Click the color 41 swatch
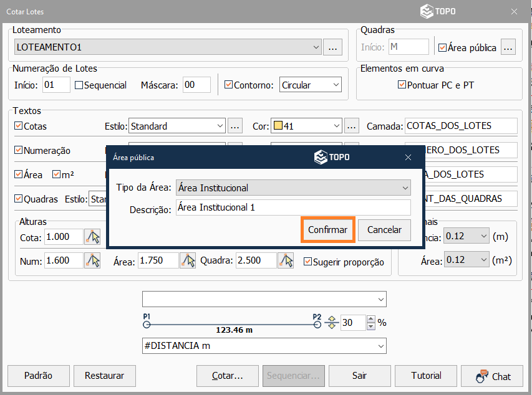Image resolution: width=532 pixels, height=395 pixels. click(x=278, y=126)
